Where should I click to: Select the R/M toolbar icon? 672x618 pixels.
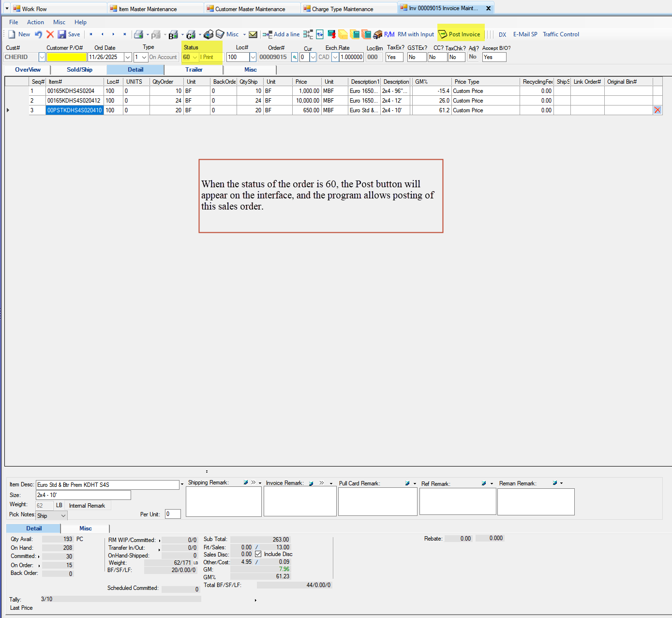coord(389,34)
